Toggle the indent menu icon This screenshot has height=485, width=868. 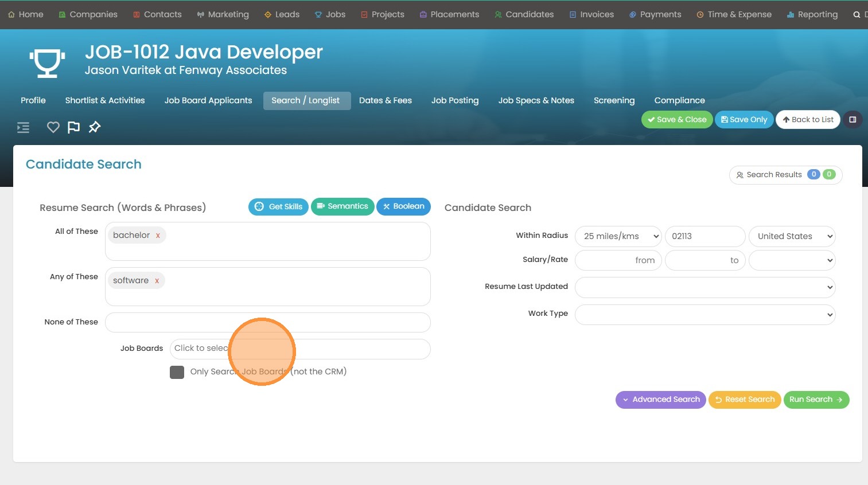23,127
